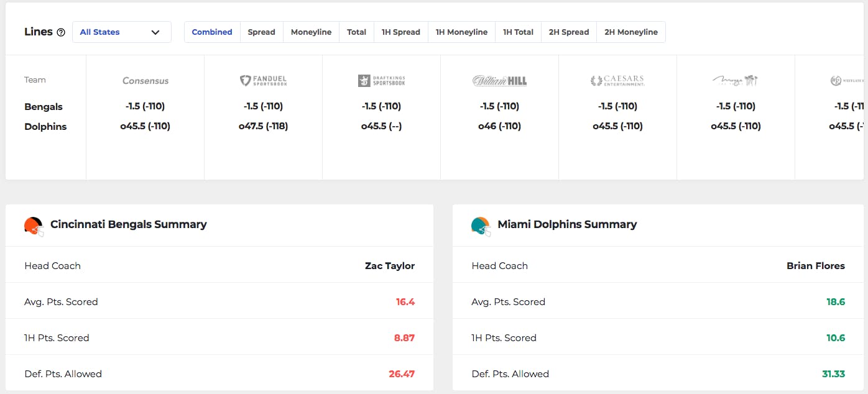Viewport: 868px width, 394px height.
Task: Open the 1H Total tab
Action: [519, 32]
